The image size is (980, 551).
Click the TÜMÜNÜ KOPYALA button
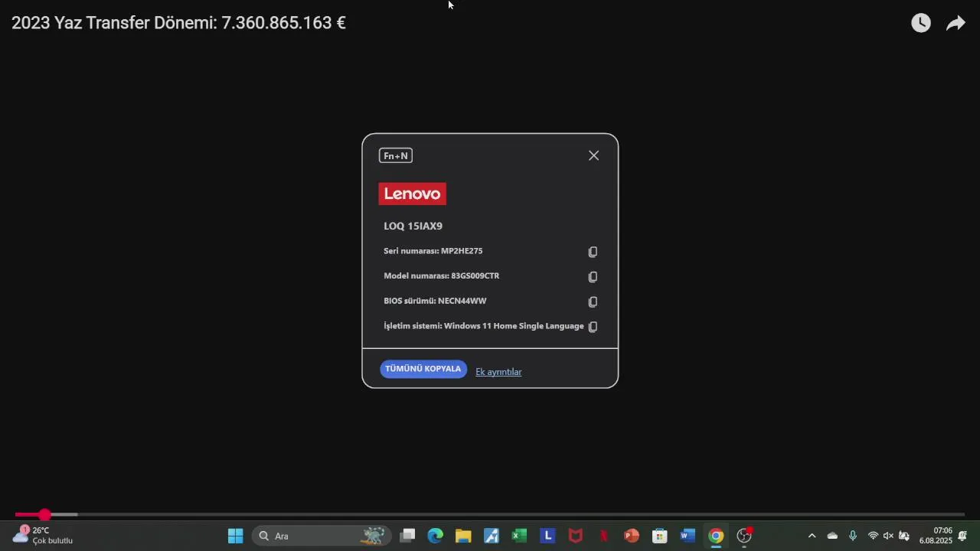click(423, 369)
